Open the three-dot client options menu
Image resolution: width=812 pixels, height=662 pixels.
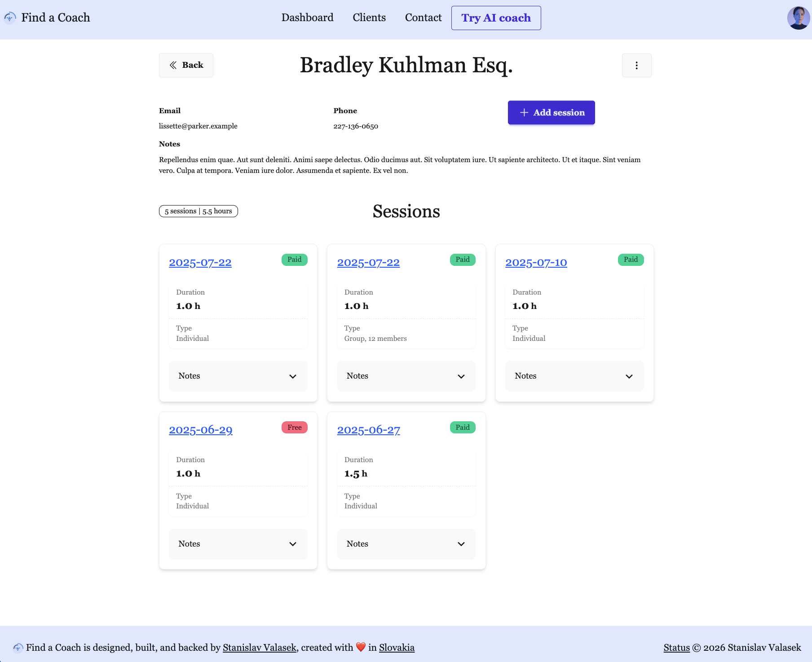(636, 66)
